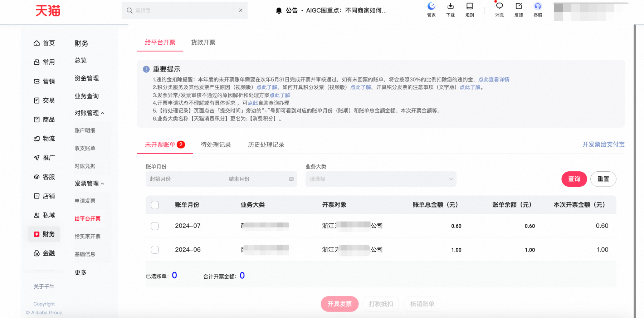Open 基础信息 submenu item
The image size is (644, 318).
85,254
